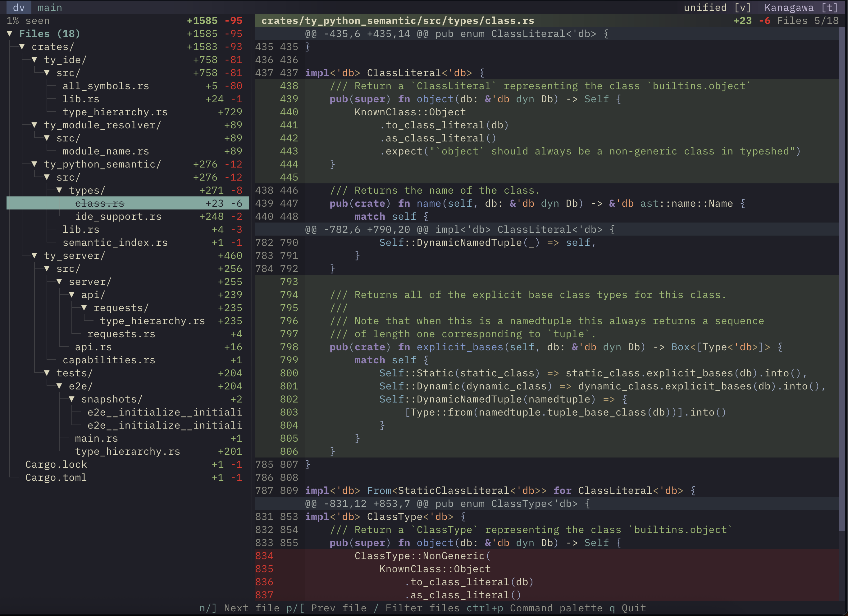Collapse the ty_python_semantic/ folder arrow
Viewport: 848px width, 616px height.
pyautogui.click(x=34, y=164)
